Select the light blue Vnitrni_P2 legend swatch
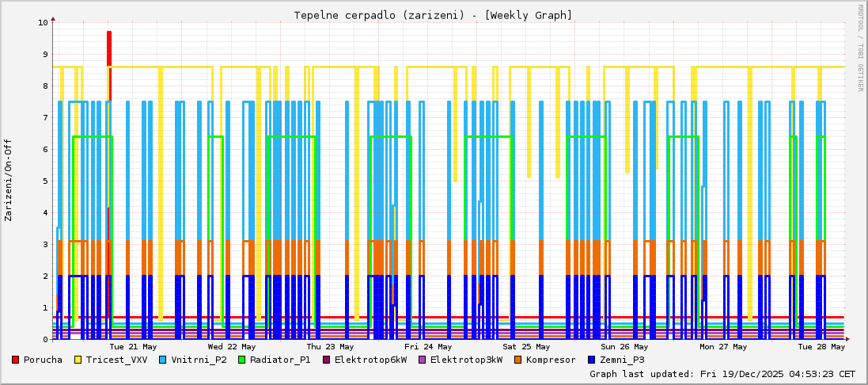 tap(163, 360)
